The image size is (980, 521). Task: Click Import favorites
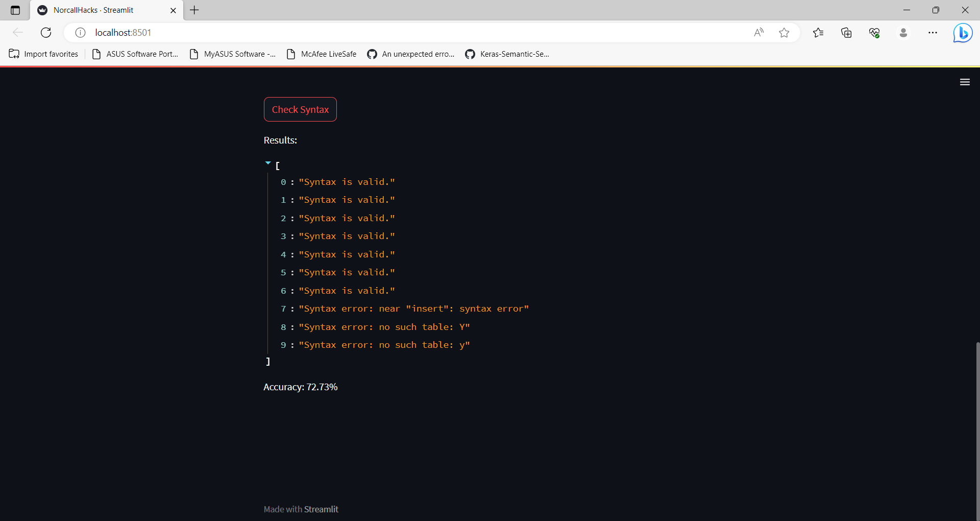(x=43, y=54)
